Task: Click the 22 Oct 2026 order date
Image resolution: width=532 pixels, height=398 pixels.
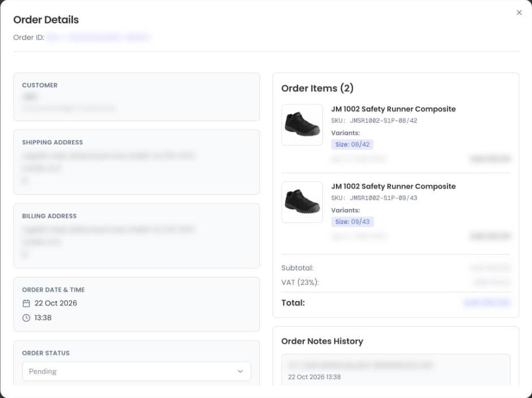Action: 56,303
